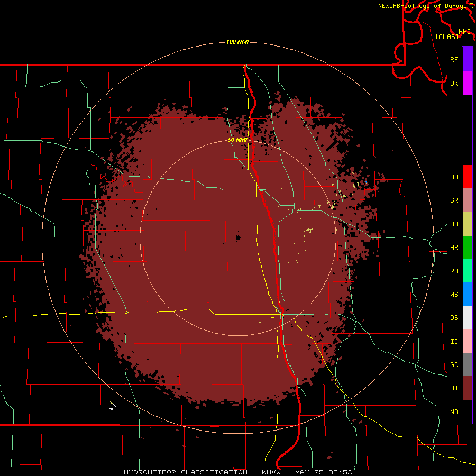Click the white DS legend color swatch
Screen dimensions: 476x476
tap(467, 317)
